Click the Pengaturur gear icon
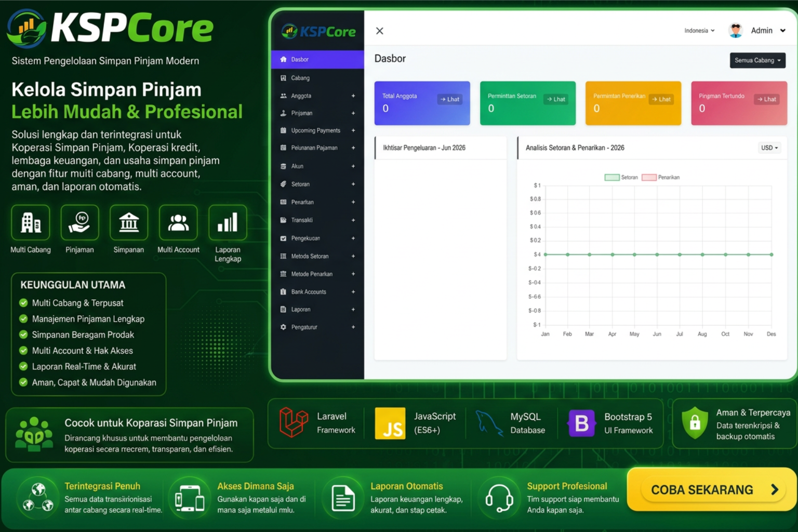Viewport: 798px width, 532px height. 283,327
